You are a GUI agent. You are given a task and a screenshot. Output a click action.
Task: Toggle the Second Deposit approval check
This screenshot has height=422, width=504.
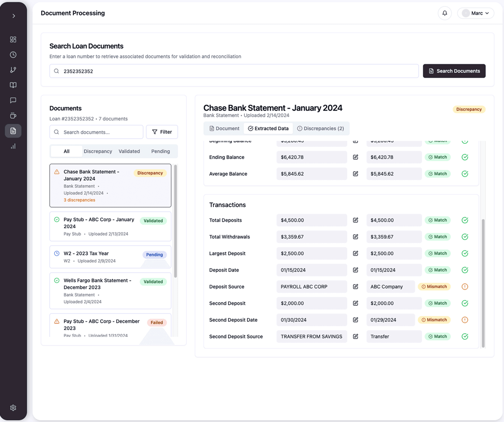click(465, 303)
